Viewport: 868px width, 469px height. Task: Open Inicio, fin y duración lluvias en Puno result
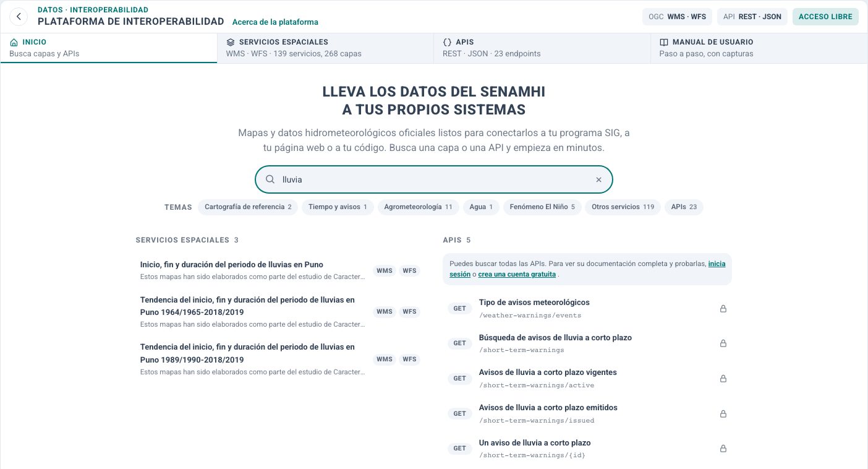coord(280,270)
